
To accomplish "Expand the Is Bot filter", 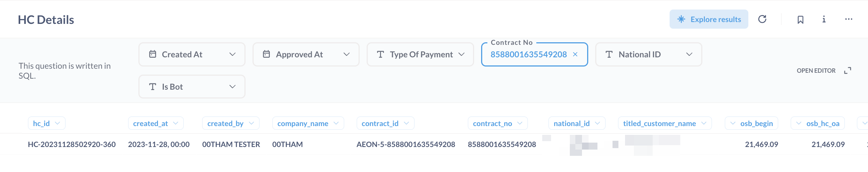I will [192, 87].
